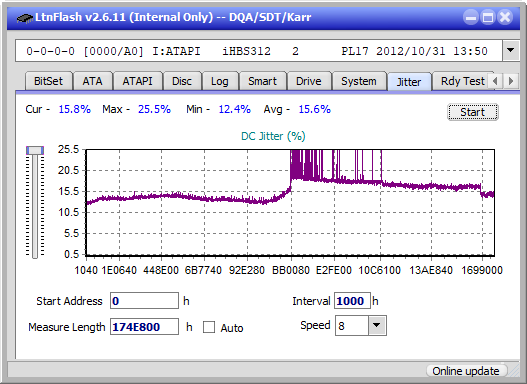Image resolution: width=527 pixels, height=384 pixels.
Task: Minimize the LtnFlash window
Action: coord(471,17)
